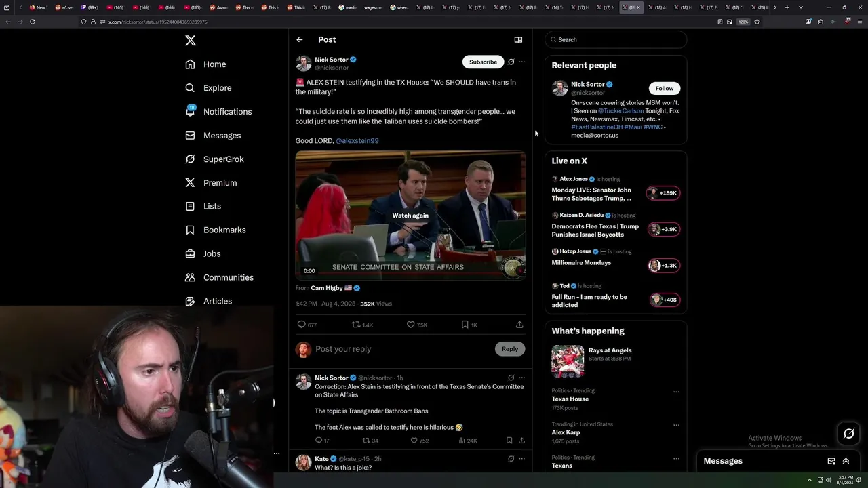Repost the correction reply with 34 reposts

pos(366,441)
